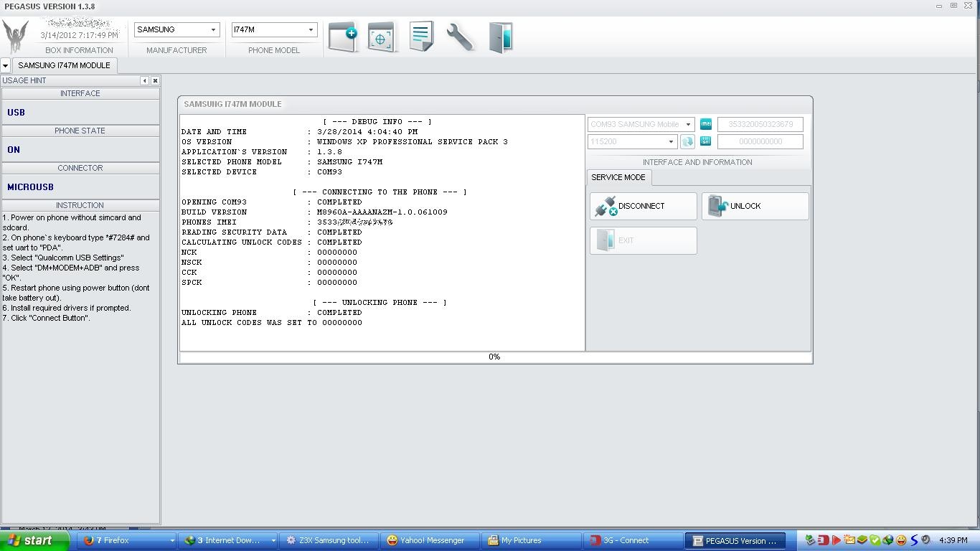The width and height of the screenshot is (980, 551).
Task: Click the BUILD VERSION log line
Action: pyautogui.click(x=314, y=212)
